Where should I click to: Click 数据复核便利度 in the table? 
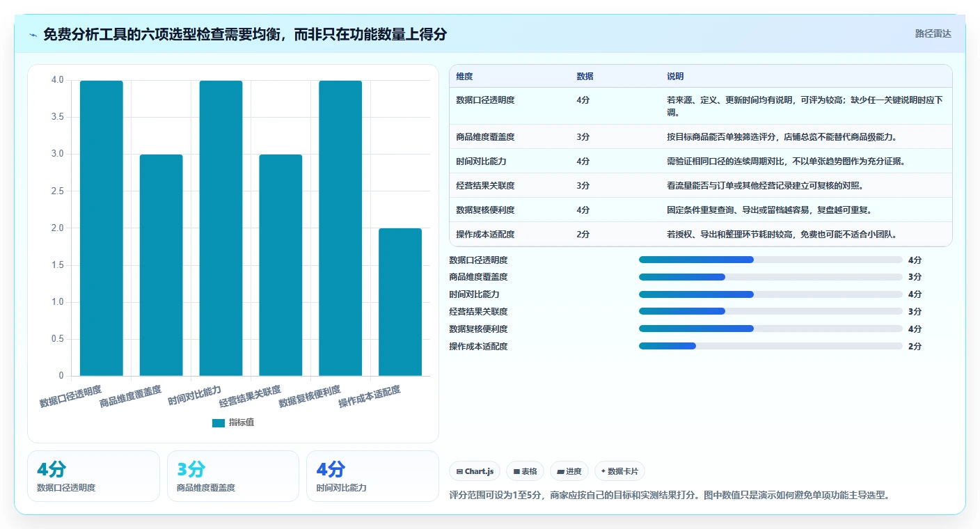click(x=485, y=210)
